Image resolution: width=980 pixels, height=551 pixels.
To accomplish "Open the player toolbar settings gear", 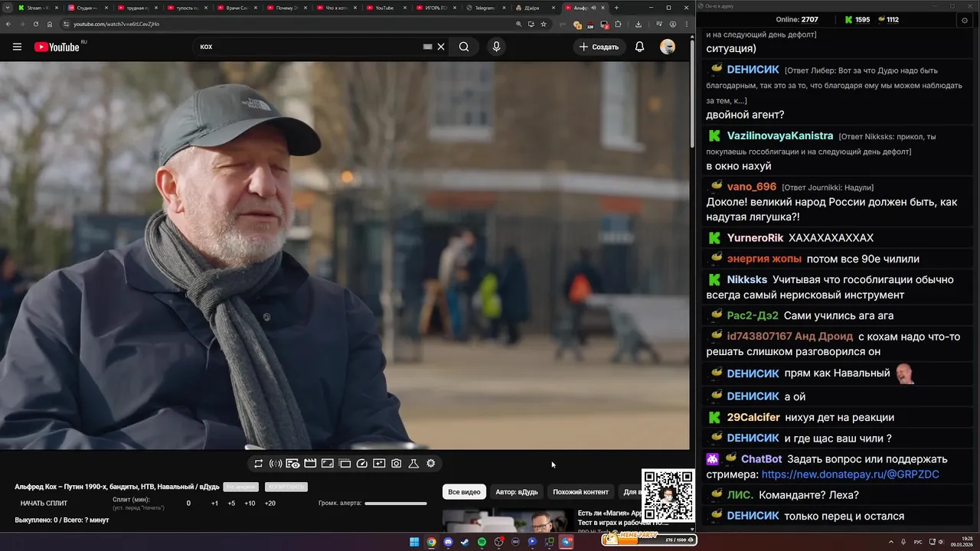I will pyautogui.click(x=431, y=464).
